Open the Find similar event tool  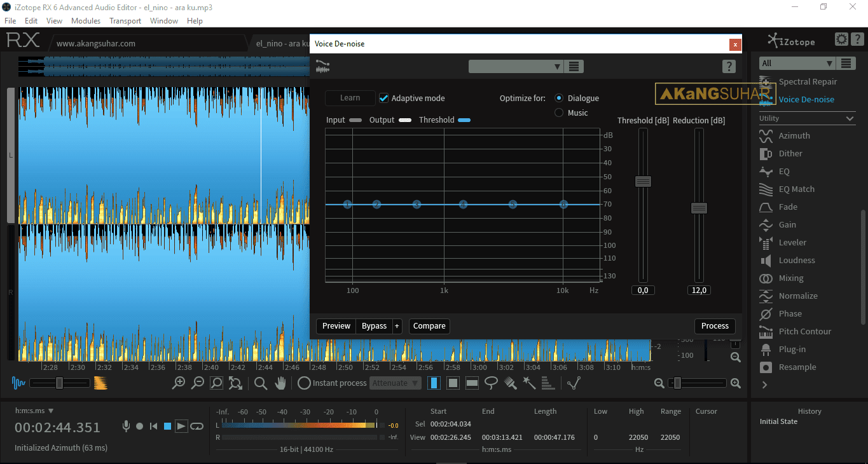(x=574, y=383)
